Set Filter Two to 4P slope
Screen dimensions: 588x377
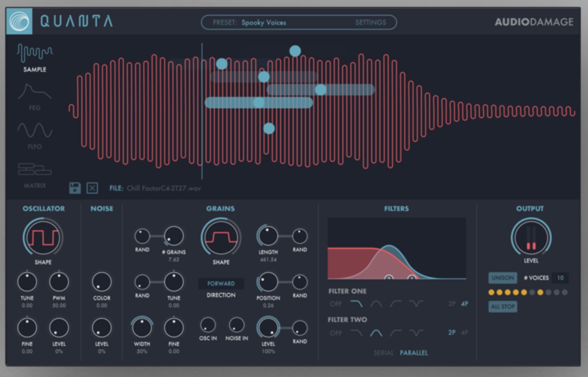[x=464, y=332]
